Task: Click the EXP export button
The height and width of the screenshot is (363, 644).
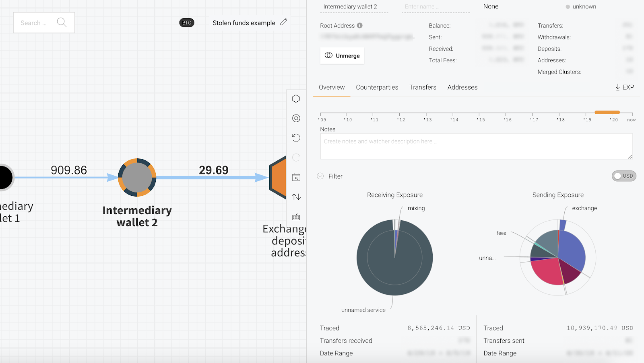Action: [x=624, y=87]
